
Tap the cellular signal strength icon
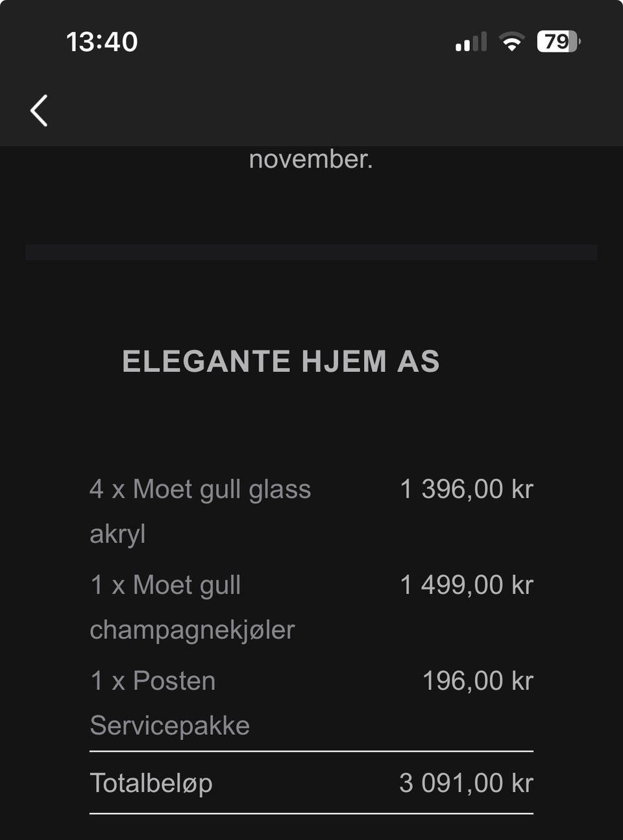(470, 42)
